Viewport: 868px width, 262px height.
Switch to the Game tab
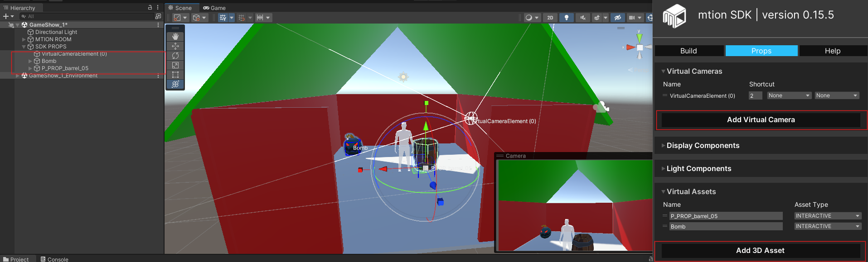tap(214, 8)
